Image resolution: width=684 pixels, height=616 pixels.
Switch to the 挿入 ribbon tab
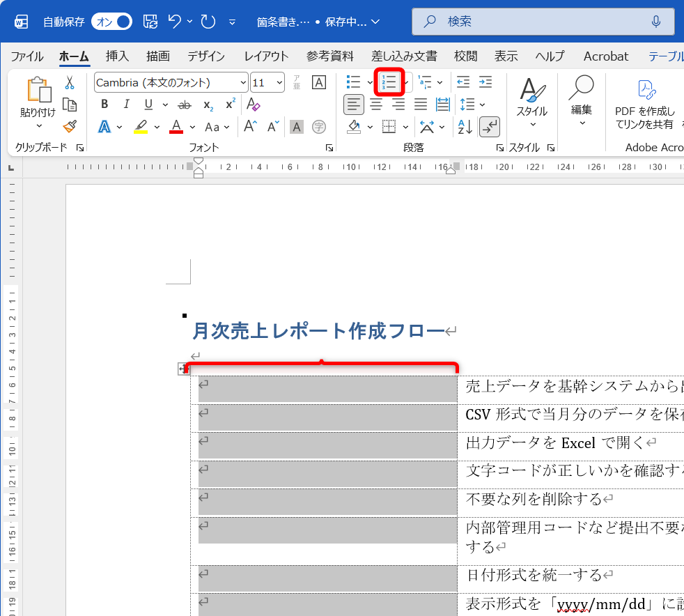point(117,56)
